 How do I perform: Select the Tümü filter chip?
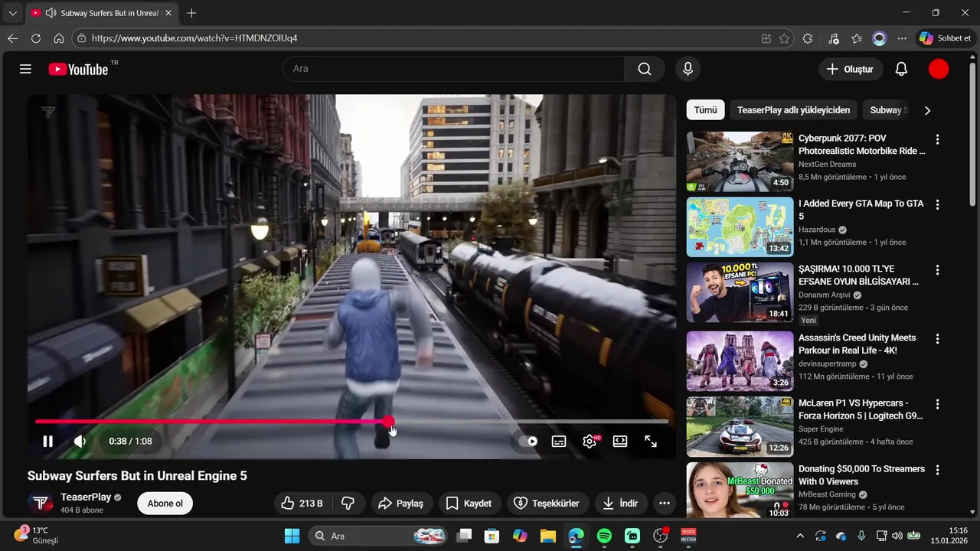click(x=705, y=110)
